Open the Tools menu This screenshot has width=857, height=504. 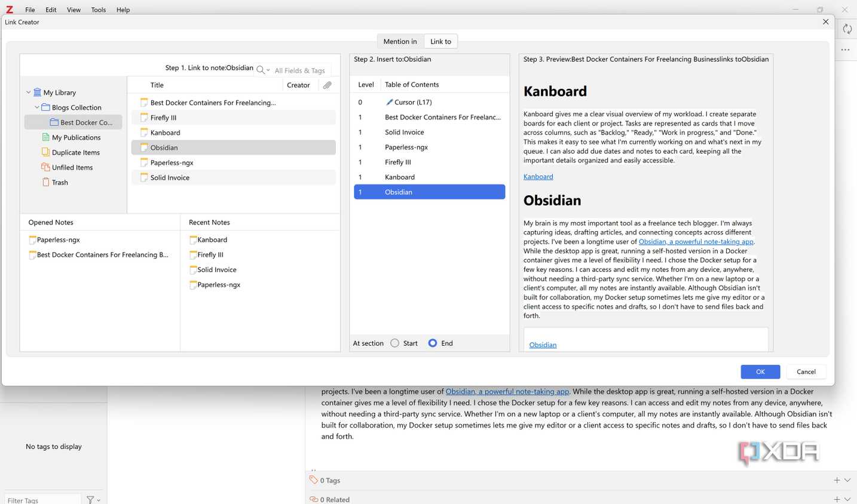point(99,10)
